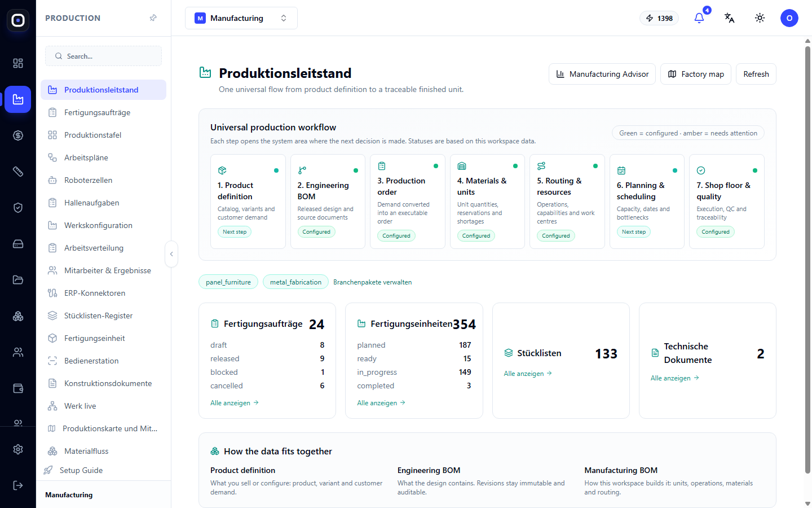Go to Produktionstafel in the sidebar
This screenshot has height=508, width=812.
pos(104,135)
